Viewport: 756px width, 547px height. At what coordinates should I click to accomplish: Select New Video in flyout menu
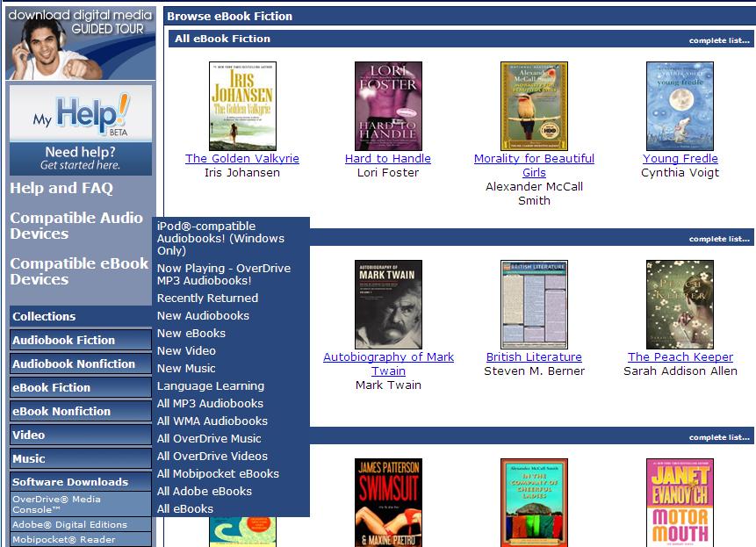[186, 351]
